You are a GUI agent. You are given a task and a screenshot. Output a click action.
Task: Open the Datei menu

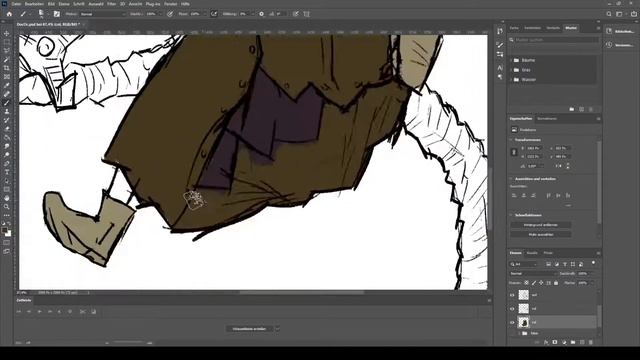coord(16,4)
